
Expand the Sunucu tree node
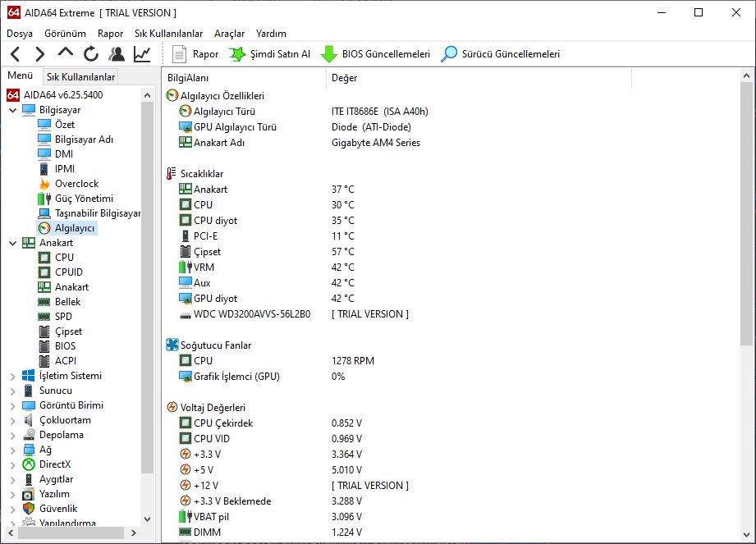(x=12, y=391)
